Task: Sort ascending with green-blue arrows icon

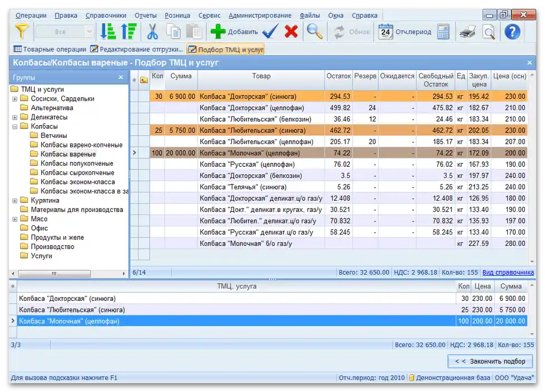Action: click(108, 32)
